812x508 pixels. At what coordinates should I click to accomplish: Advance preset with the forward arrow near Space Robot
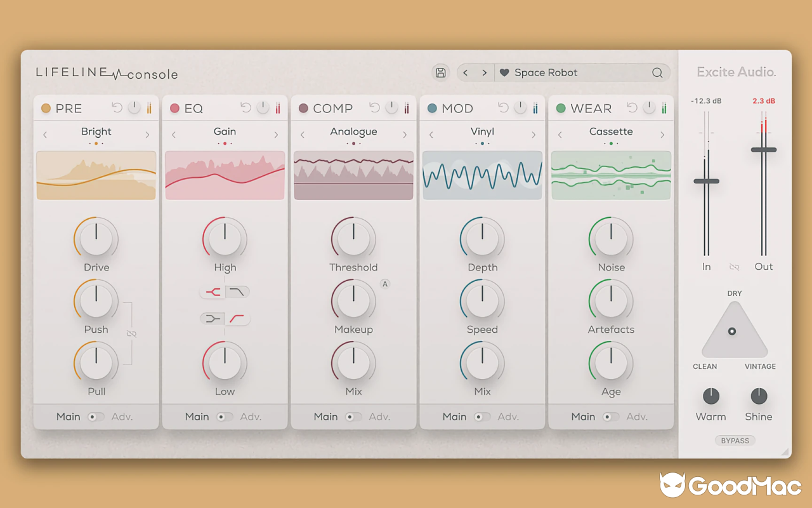[484, 72]
